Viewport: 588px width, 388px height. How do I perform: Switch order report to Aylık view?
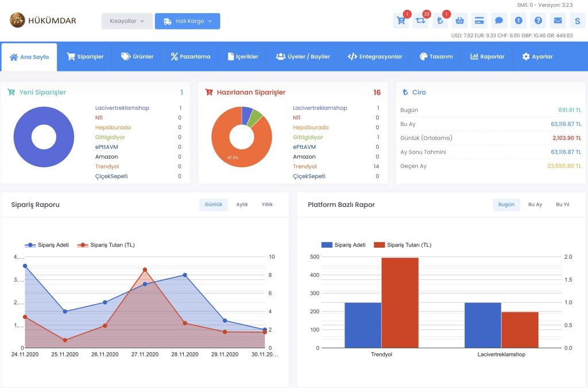tap(242, 205)
